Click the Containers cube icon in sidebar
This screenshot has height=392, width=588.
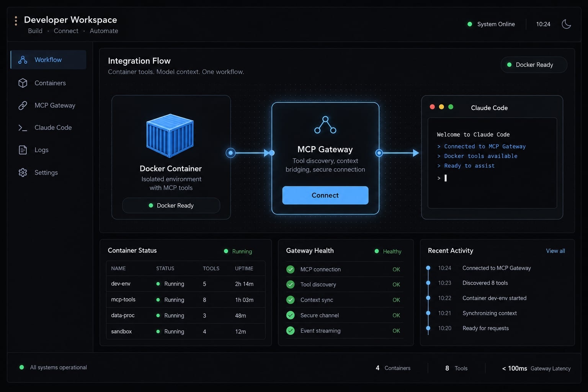(x=23, y=83)
